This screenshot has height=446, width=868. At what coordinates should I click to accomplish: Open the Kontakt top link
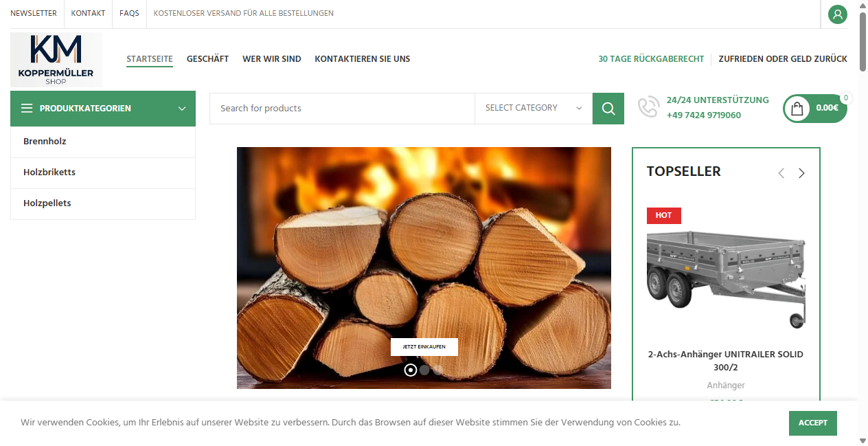(x=88, y=13)
